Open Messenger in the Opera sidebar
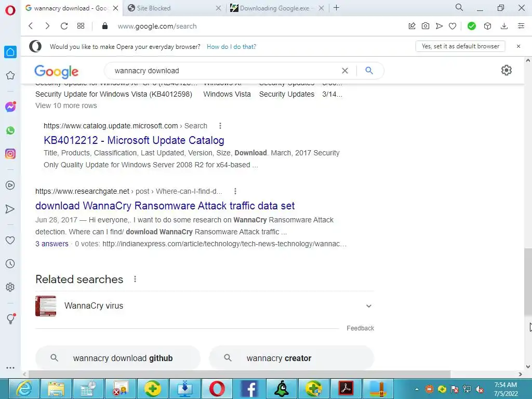The image size is (532, 399). [x=10, y=107]
